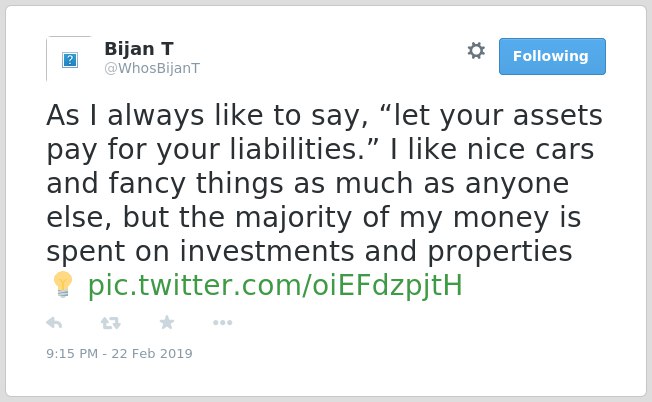Screen dimensions: 652x402
Task: Open the 9:15 PM - 22 Feb 2019 timestamp
Action: 119,353
